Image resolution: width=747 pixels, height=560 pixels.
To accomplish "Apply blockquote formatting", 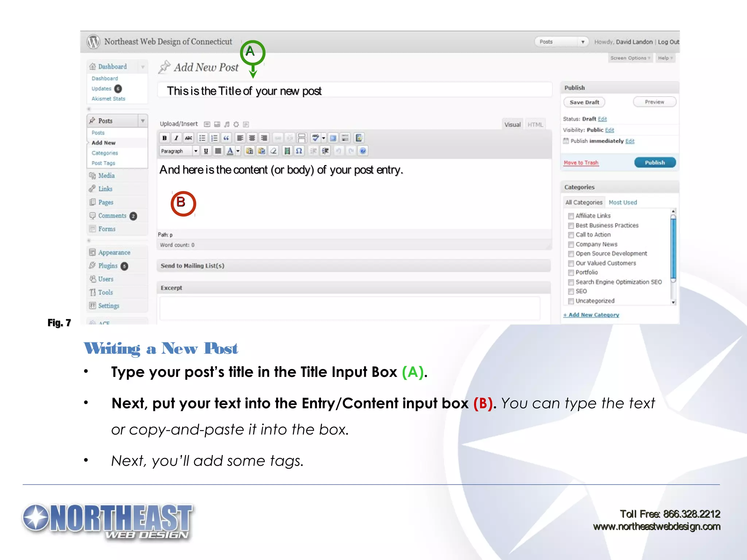I will point(227,138).
